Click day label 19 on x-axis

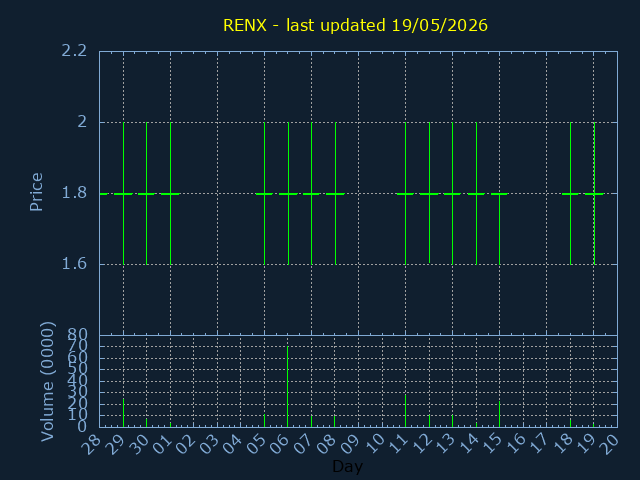tap(585, 444)
